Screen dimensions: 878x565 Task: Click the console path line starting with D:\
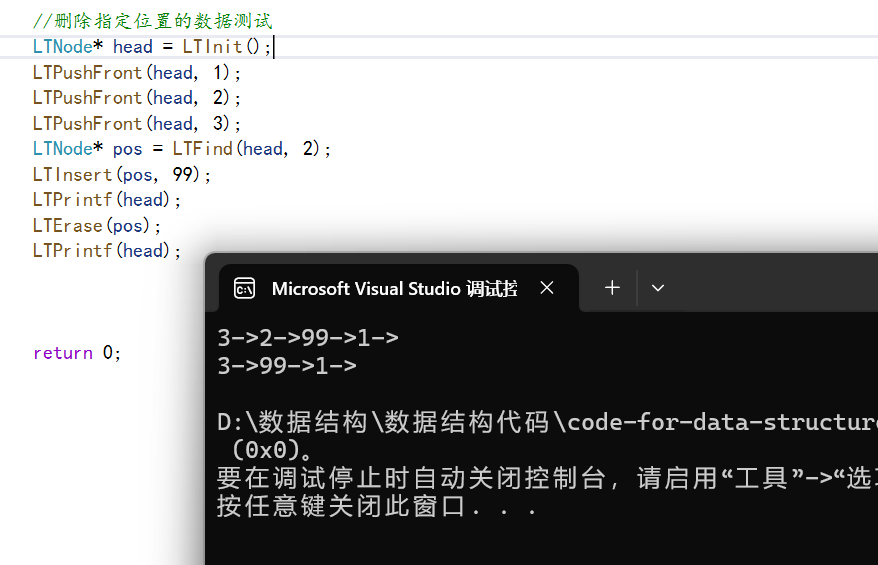pyautogui.click(x=547, y=422)
